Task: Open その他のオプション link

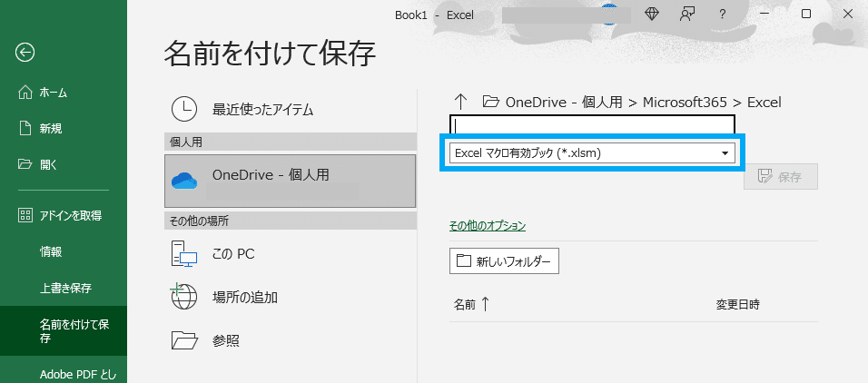Action: click(x=488, y=226)
